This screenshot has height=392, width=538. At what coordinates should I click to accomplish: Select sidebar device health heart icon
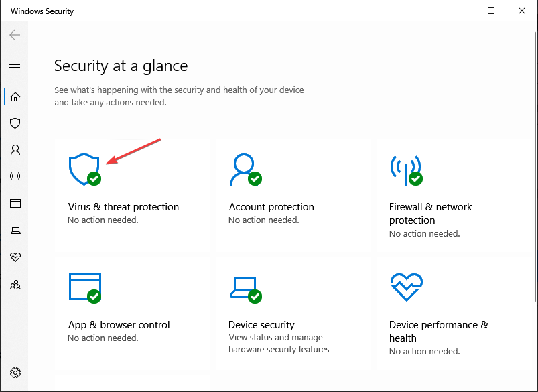[x=15, y=257]
